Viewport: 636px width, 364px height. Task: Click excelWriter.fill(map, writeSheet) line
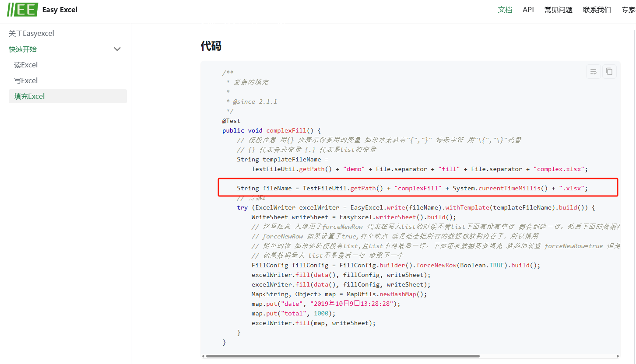pos(313,323)
